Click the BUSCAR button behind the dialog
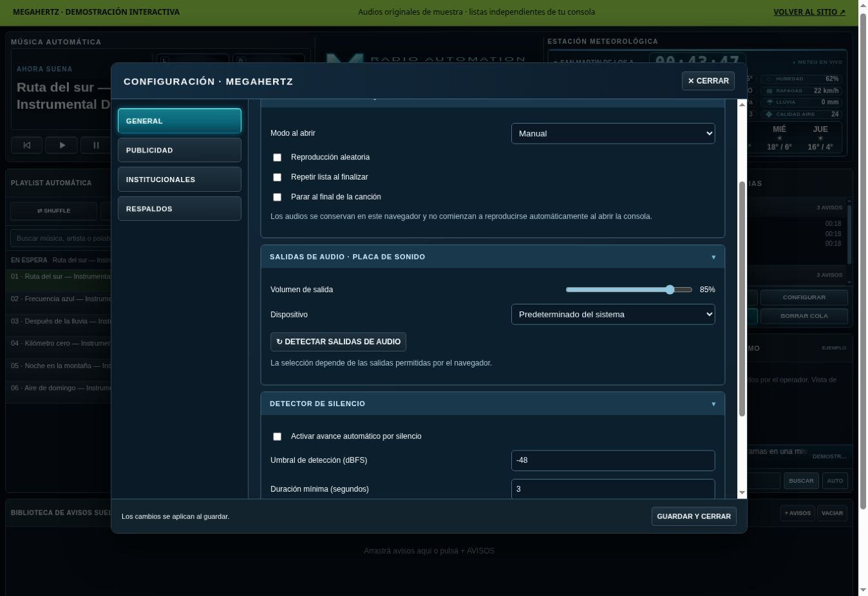Screen dimensions: 868x596 tap(801, 481)
